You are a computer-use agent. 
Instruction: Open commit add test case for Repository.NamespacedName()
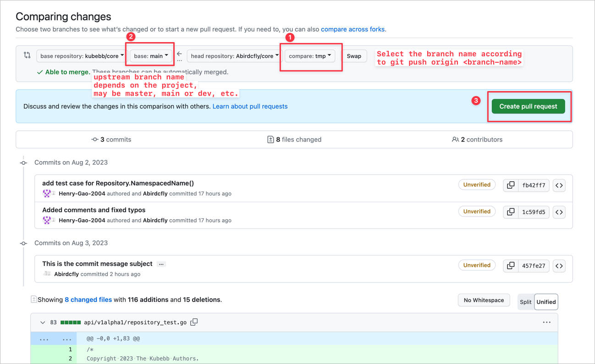pyautogui.click(x=118, y=183)
